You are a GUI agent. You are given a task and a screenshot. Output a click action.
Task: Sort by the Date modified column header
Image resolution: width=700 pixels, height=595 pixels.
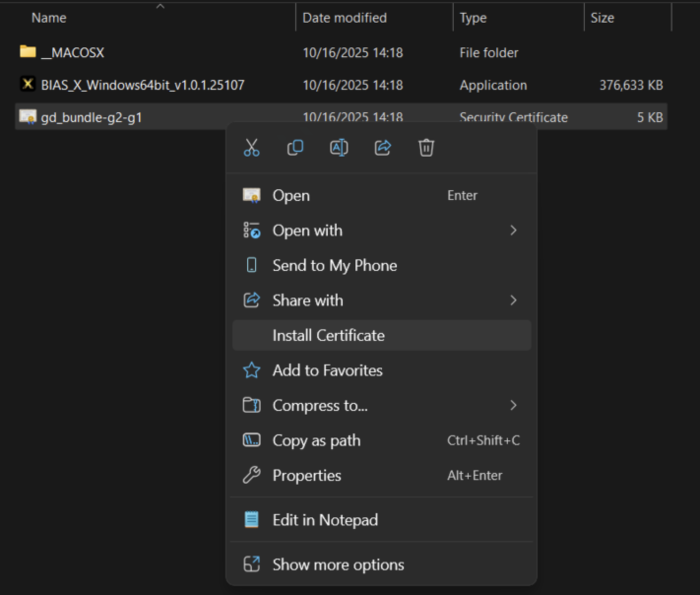[345, 18]
